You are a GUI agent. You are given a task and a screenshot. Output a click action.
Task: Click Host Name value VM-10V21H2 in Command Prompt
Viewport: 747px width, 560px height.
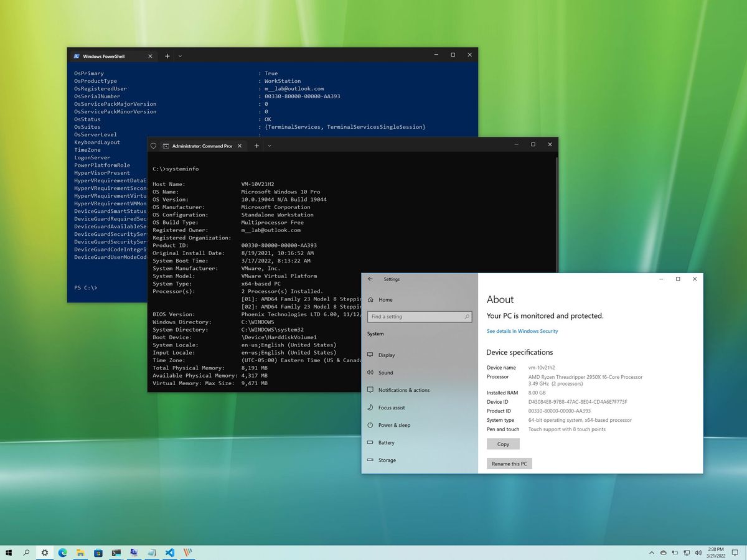(x=257, y=184)
